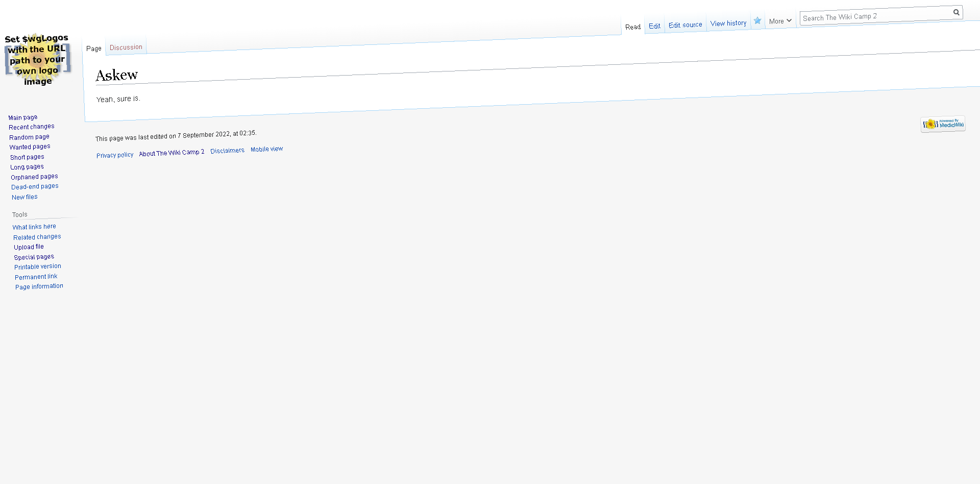The image size is (980, 484).
Task: Open Wanted pages from the sidebar
Action: tap(30, 147)
